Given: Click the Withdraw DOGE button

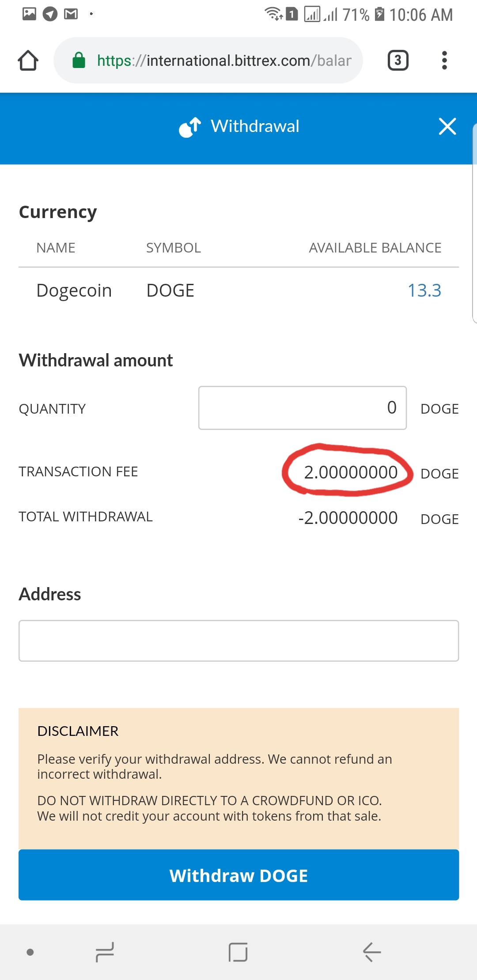Looking at the screenshot, I should click(238, 875).
